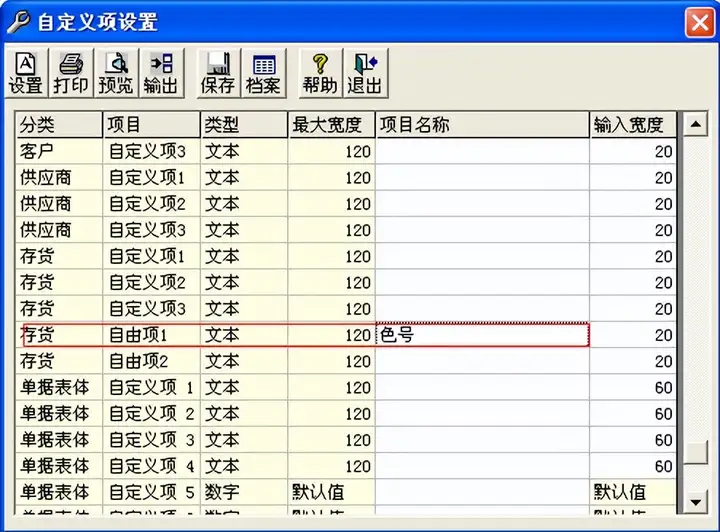Select the 项目名称 column header
This screenshot has height=532, width=720.
point(482,124)
